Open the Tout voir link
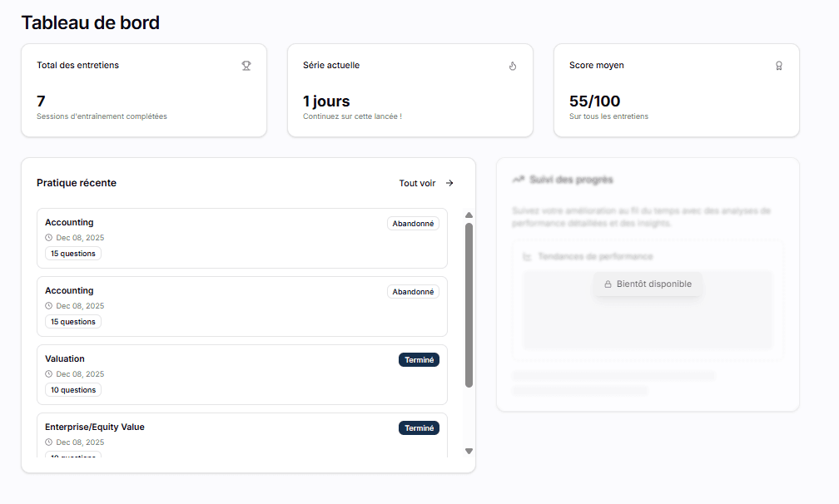 pos(417,183)
